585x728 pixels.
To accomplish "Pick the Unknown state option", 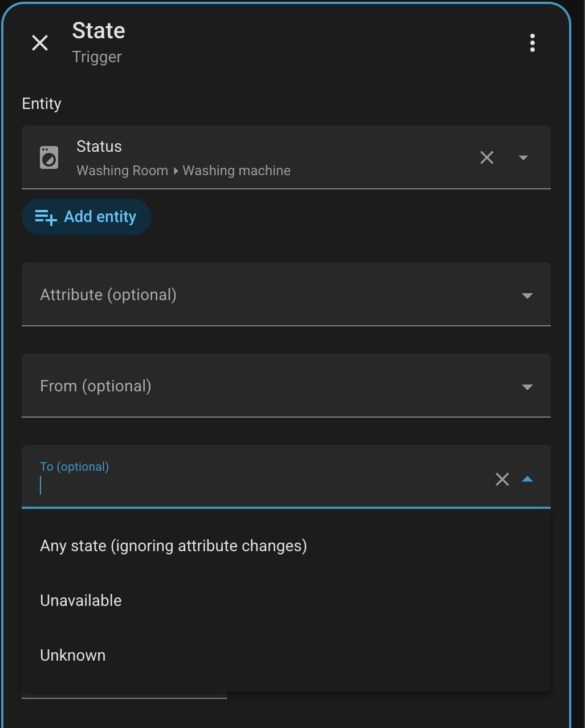I will click(73, 656).
